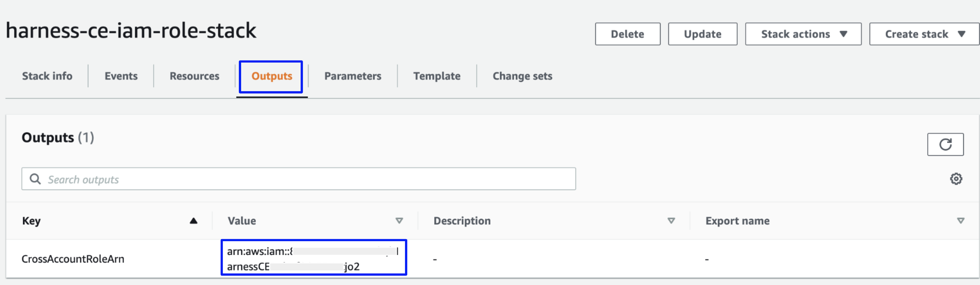The height and width of the screenshot is (285, 980).
Task: Refresh the outputs list
Action: (945, 145)
